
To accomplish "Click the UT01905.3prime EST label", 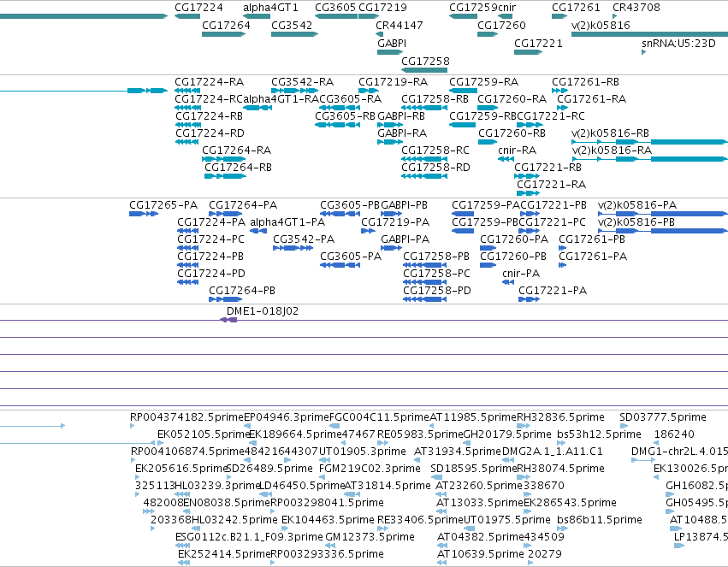I will click(x=362, y=452).
